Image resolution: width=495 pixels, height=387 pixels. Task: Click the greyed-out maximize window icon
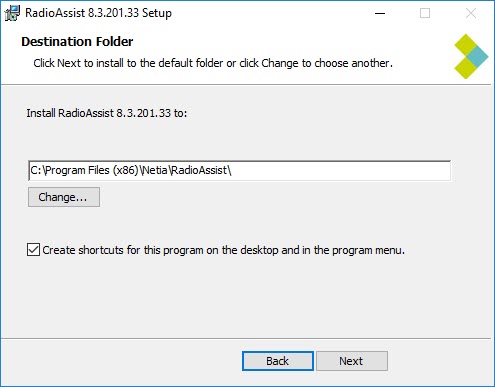coord(425,13)
